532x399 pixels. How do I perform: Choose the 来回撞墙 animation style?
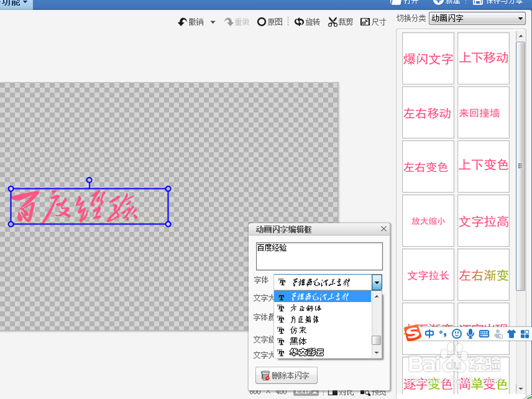coord(483,112)
